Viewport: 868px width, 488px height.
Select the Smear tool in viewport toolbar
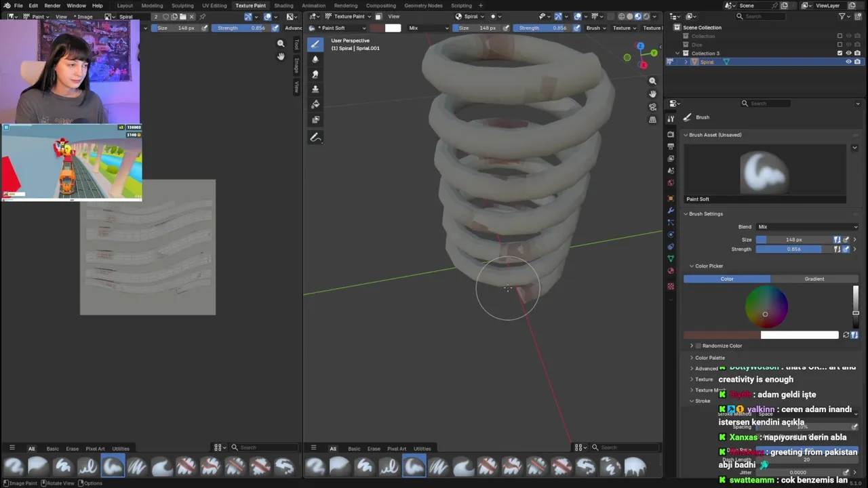point(315,74)
